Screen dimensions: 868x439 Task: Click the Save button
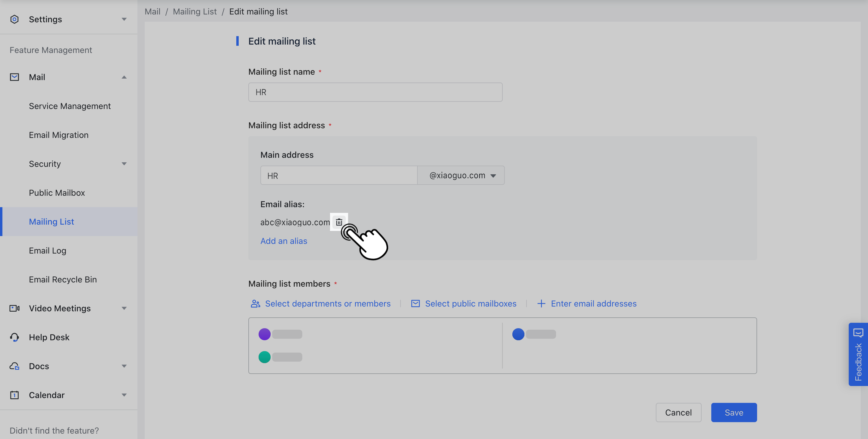click(x=734, y=413)
